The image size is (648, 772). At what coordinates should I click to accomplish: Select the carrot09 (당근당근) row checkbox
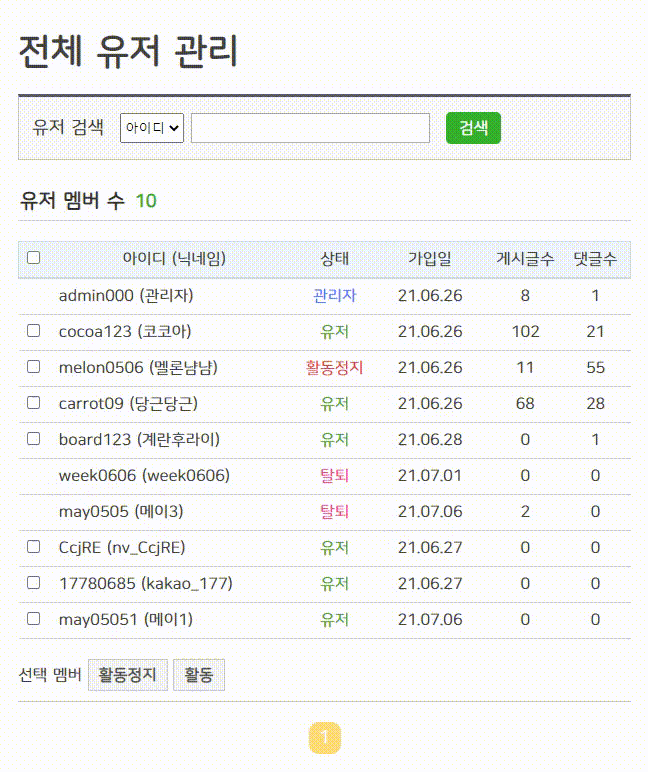click(x=33, y=402)
